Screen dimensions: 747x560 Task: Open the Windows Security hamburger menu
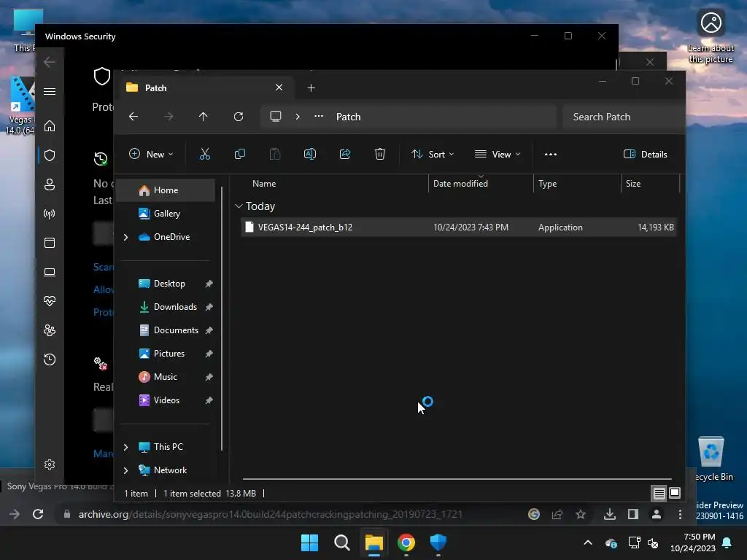(50, 91)
